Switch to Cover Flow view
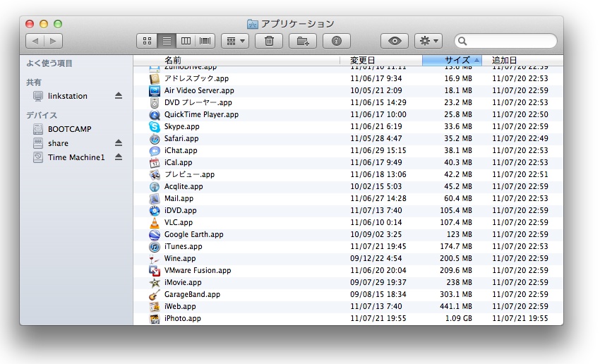The image size is (600, 364). click(205, 41)
